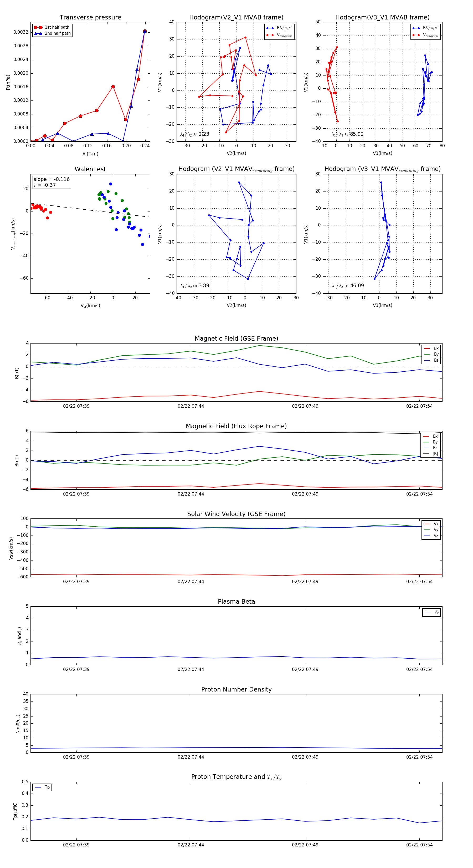Select B/√μ0ρ legend entry in V2_V1 MVAB hodogram

279,28
